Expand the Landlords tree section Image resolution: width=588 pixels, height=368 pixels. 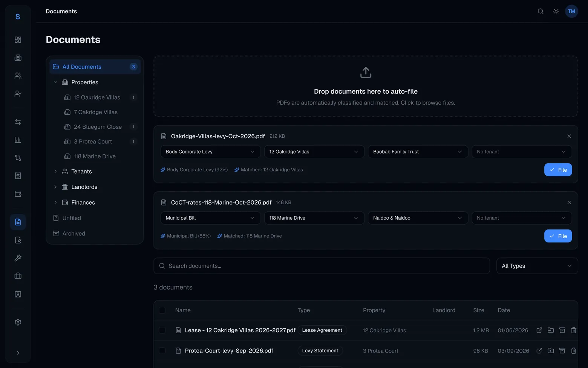[x=55, y=187]
